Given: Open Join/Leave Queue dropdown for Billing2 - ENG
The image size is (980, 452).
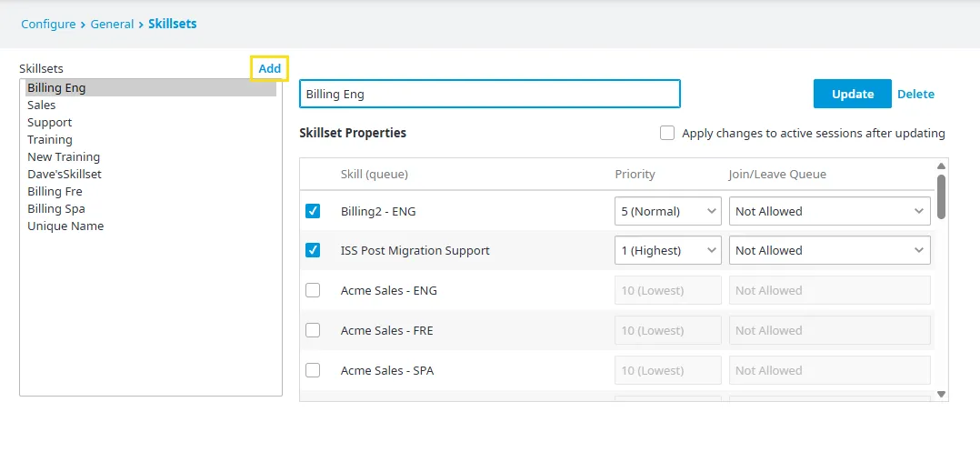Looking at the screenshot, I should point(830,211).
